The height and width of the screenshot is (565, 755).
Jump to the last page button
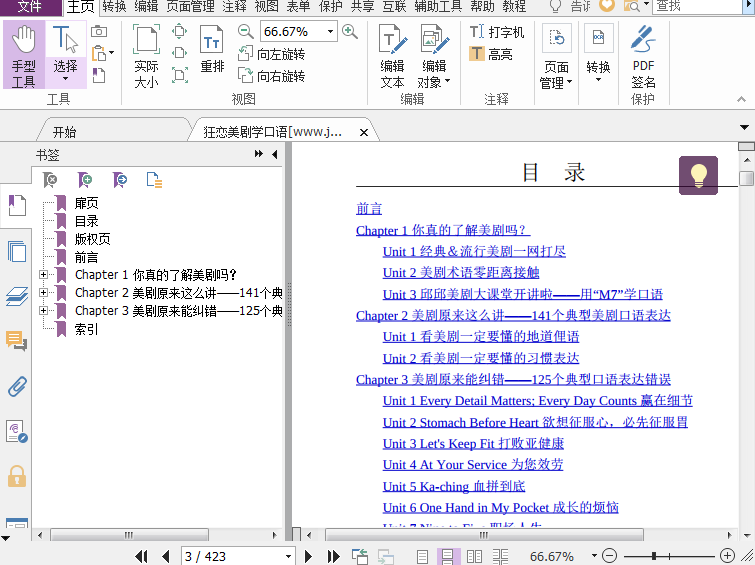pos(333,557)
